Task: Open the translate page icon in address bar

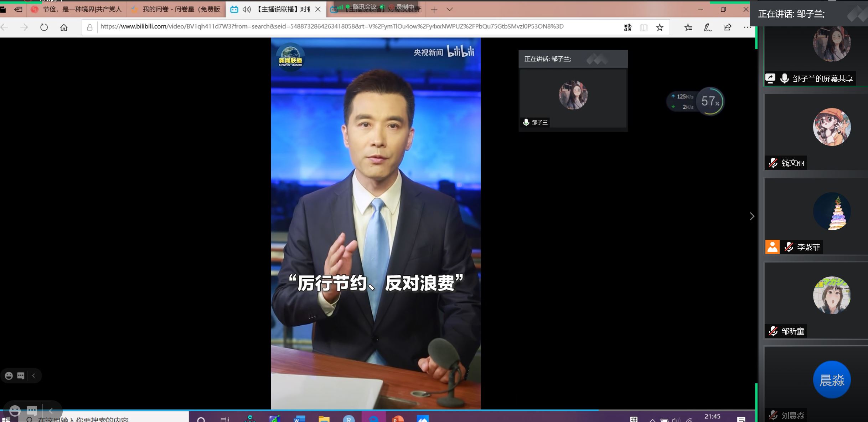Action: tap(628, 27)
